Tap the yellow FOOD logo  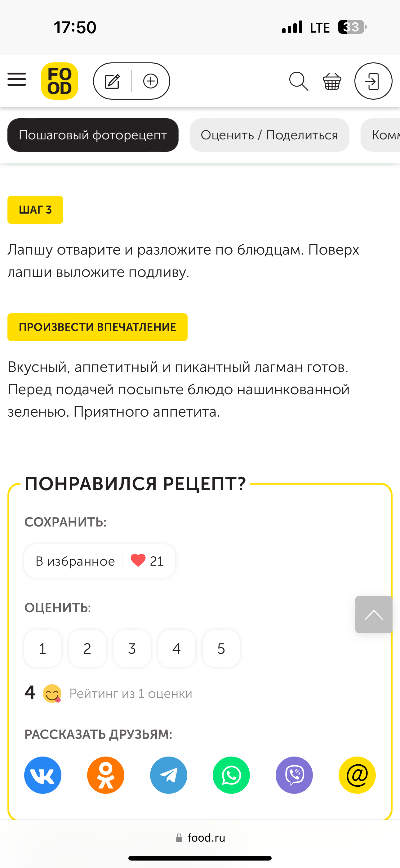(60, 81)
